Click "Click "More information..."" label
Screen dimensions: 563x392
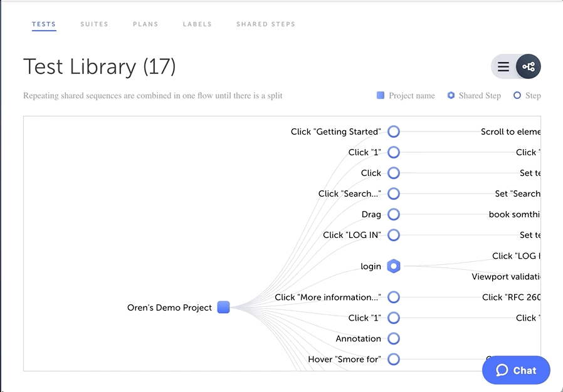pyautogui.click(x=328, y=297)
